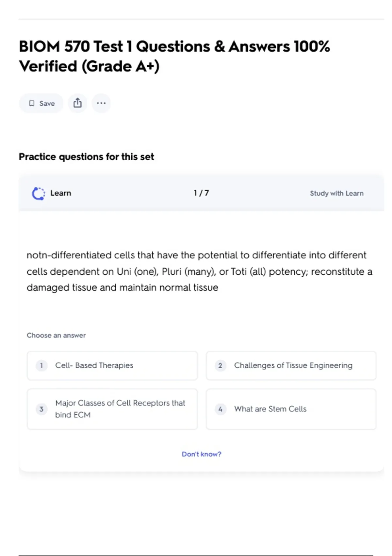Click the Don't know? link
The width and height of the screenshot is (392, 556).
pyautogui.click(x=201, y=454)
